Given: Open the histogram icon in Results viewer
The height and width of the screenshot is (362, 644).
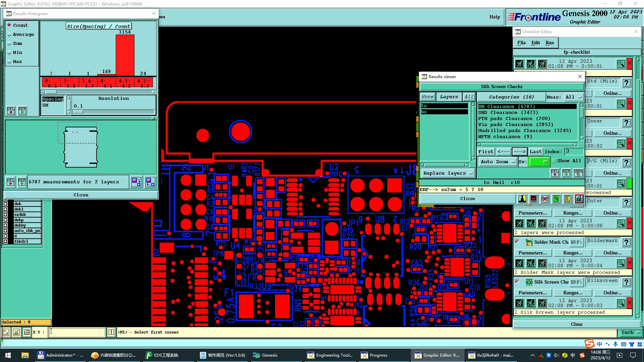Looking at the screenshot, I should [x=579, y=199].
